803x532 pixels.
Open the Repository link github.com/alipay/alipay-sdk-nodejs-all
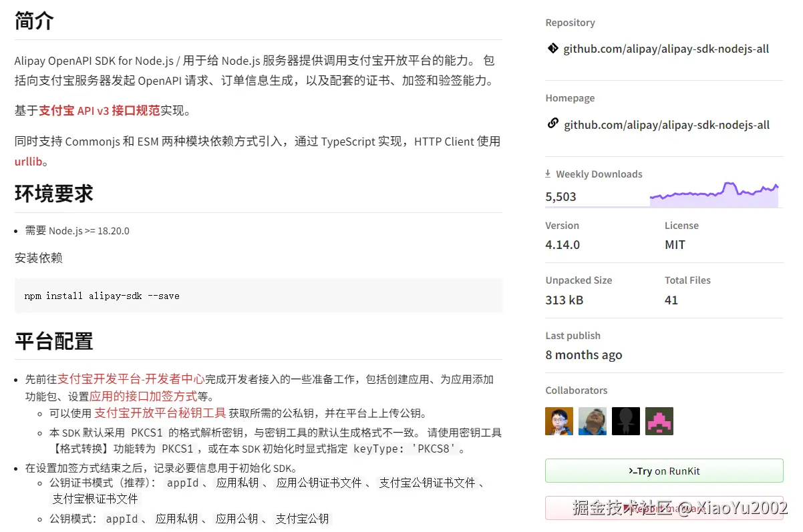click(666, 49)
